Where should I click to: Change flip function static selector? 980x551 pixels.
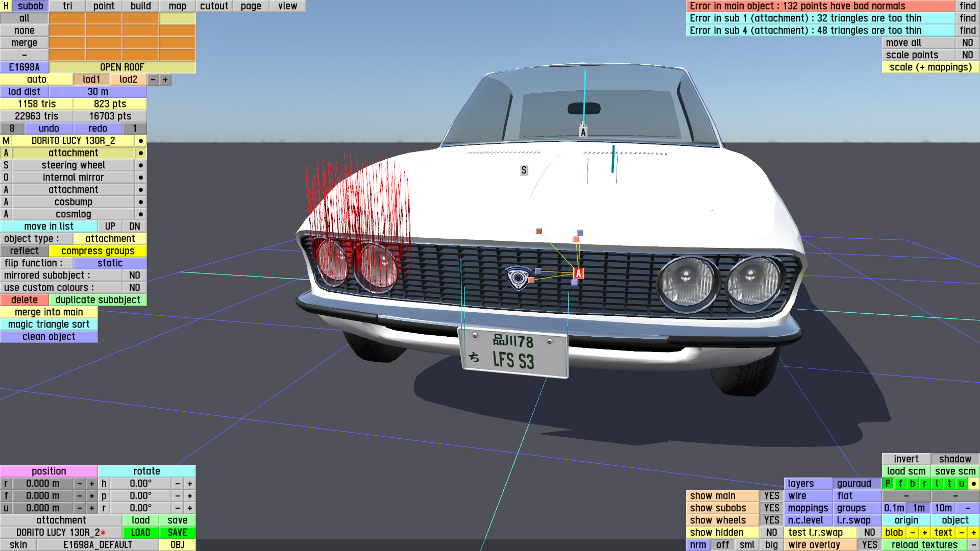click(x=110, y=263)
